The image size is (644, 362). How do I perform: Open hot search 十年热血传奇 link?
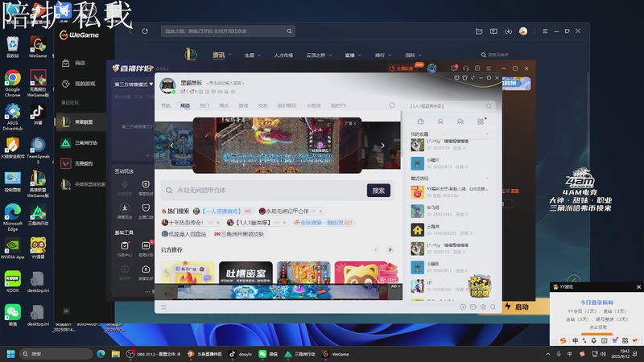[186, 223]
